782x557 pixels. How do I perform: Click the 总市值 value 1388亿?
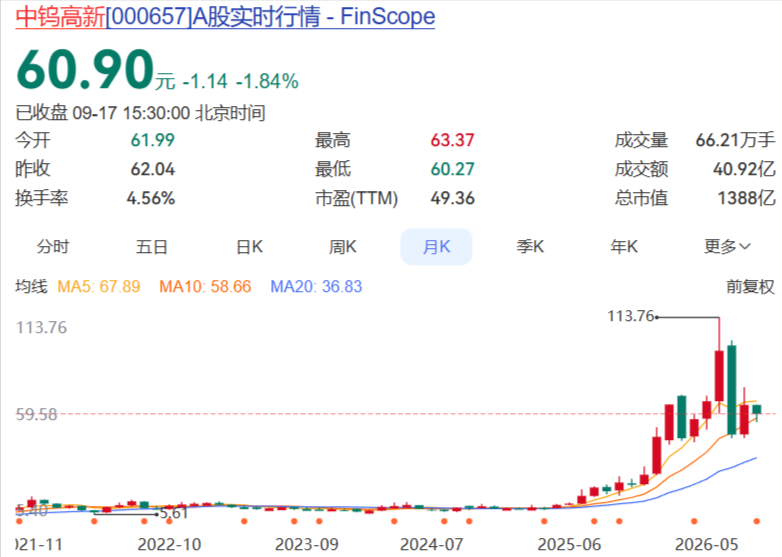point(746,198)
